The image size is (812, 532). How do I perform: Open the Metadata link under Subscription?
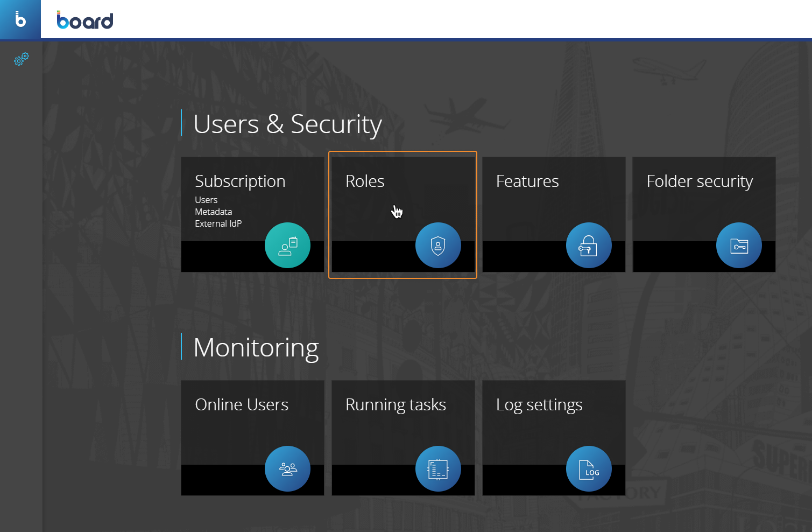pyautogui.click(x=213, y=212)
